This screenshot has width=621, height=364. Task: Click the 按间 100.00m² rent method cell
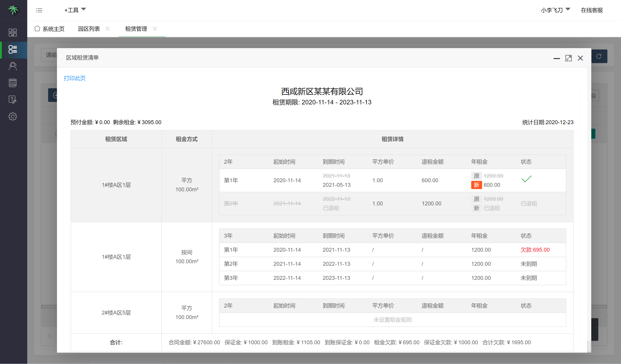click(x=187, y=257)
